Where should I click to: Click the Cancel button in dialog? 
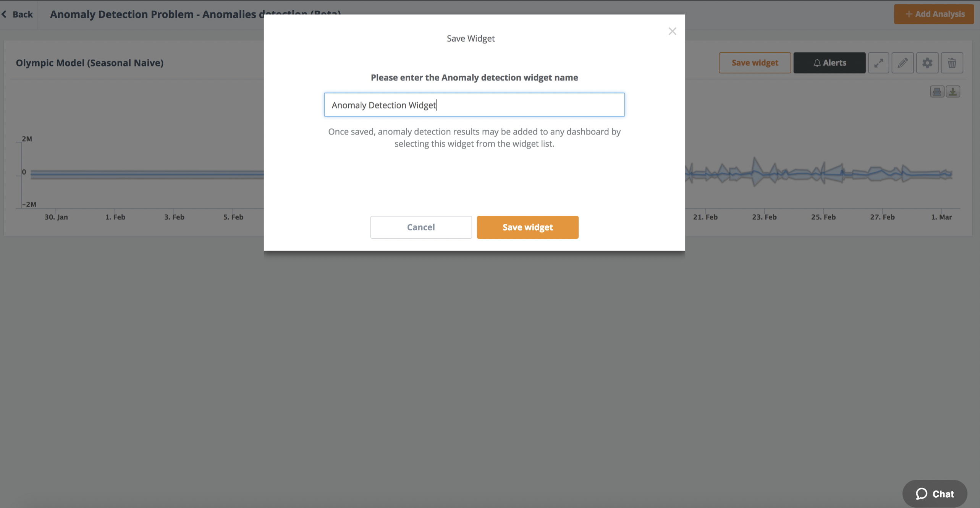421,227
